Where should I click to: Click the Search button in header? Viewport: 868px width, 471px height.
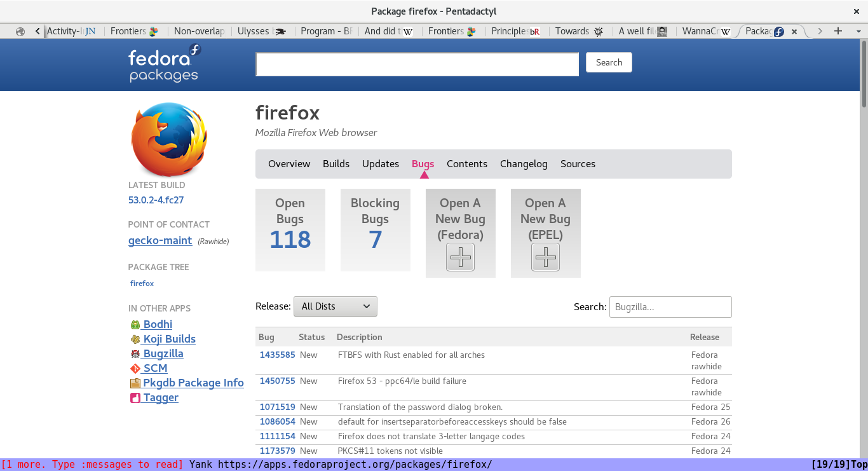tap(609, 62)
